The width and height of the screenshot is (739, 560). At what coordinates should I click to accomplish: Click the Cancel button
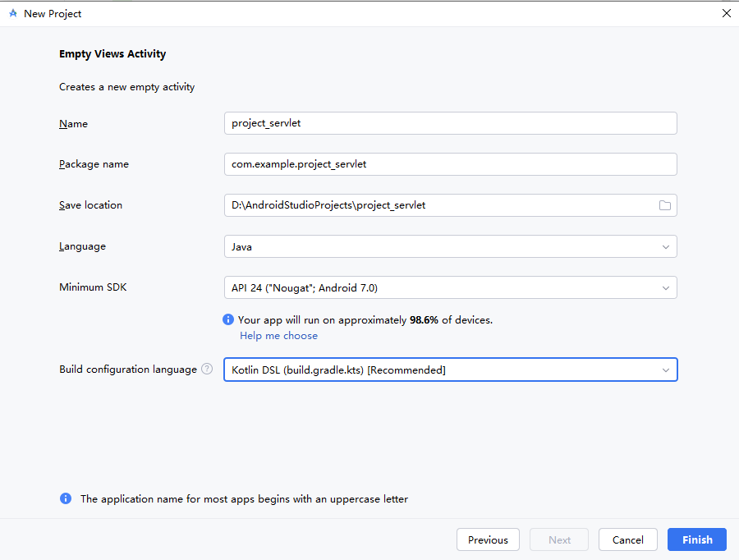[628, 539]
